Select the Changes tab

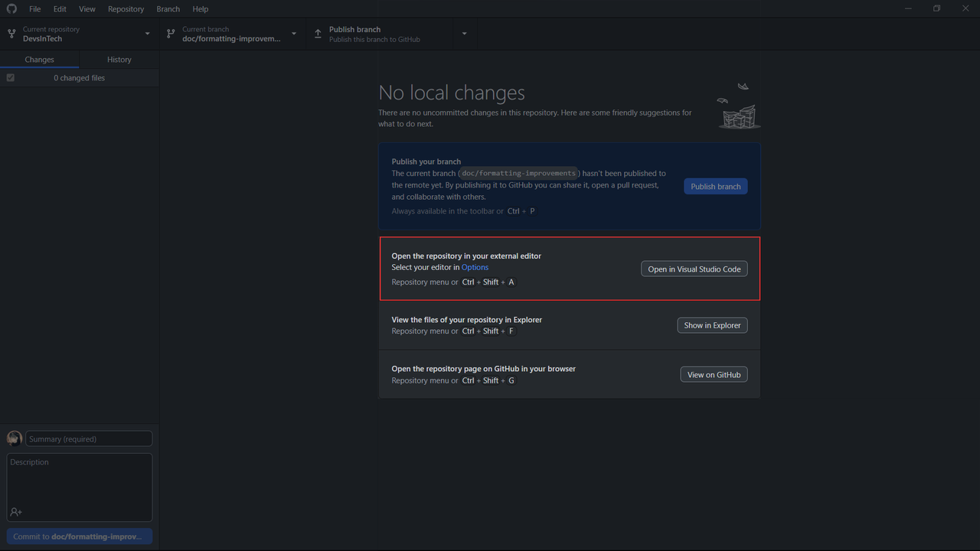pyautogui.click(x=39, y=60)
